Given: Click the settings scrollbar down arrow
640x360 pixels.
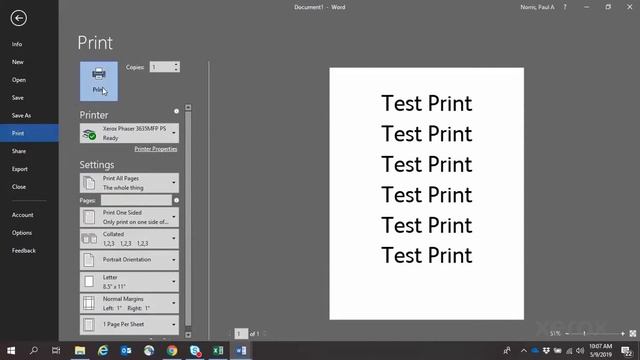Looking at the screenshot, I should point(188,335).
